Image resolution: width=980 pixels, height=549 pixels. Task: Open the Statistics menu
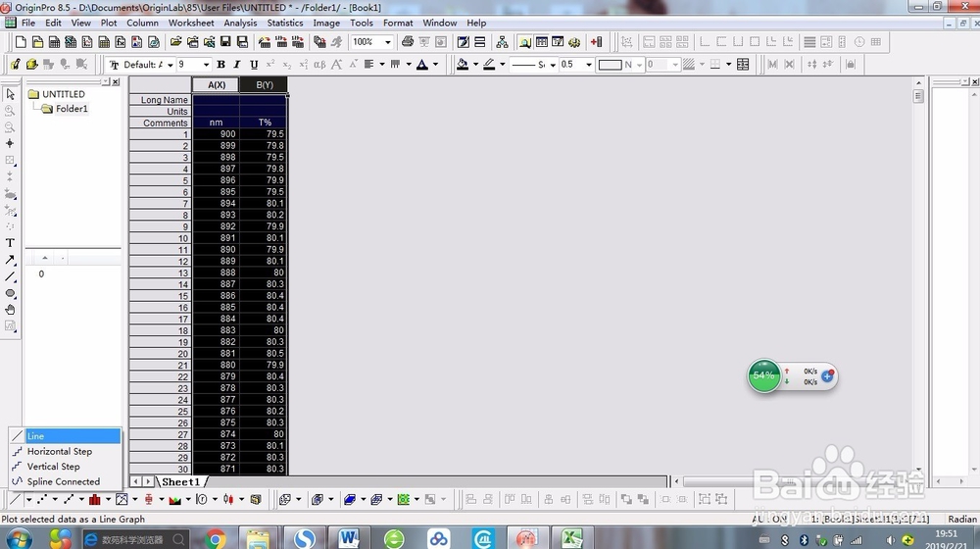click(285, 23)
